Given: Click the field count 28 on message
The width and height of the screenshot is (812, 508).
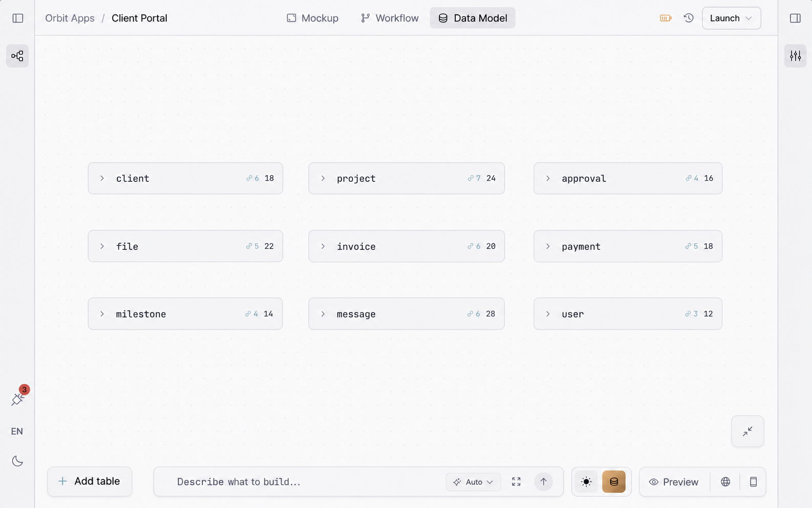Looking at the screenshot, I should tap(490, 314).
